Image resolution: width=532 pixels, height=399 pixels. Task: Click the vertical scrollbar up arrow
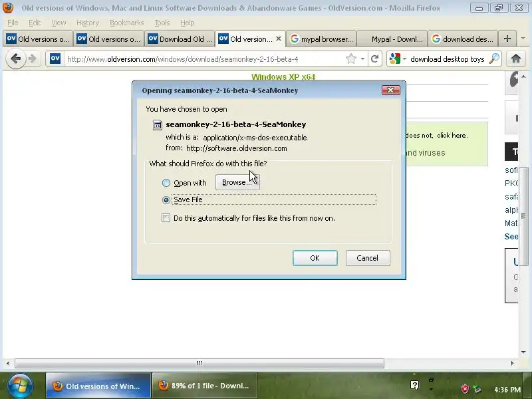[523, 76]
